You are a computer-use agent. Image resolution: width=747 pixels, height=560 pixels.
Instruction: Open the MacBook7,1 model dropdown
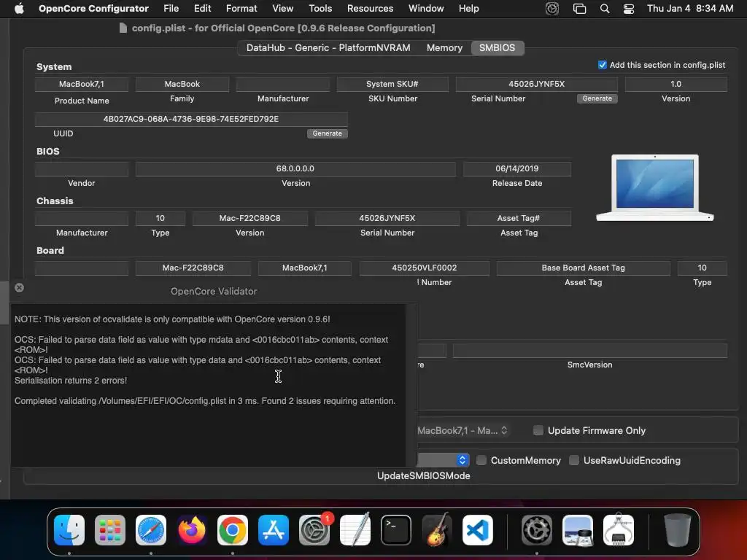pyautogui.click(x=463, y=430)
